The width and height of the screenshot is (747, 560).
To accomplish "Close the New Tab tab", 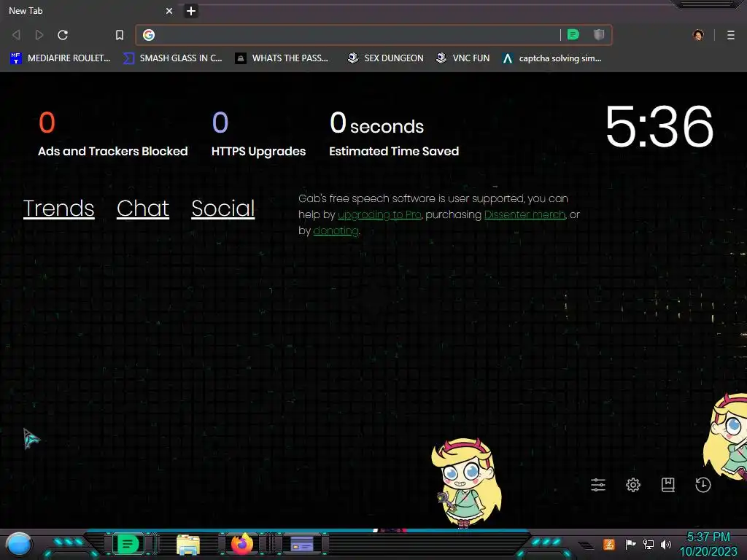I will [169, 10].
